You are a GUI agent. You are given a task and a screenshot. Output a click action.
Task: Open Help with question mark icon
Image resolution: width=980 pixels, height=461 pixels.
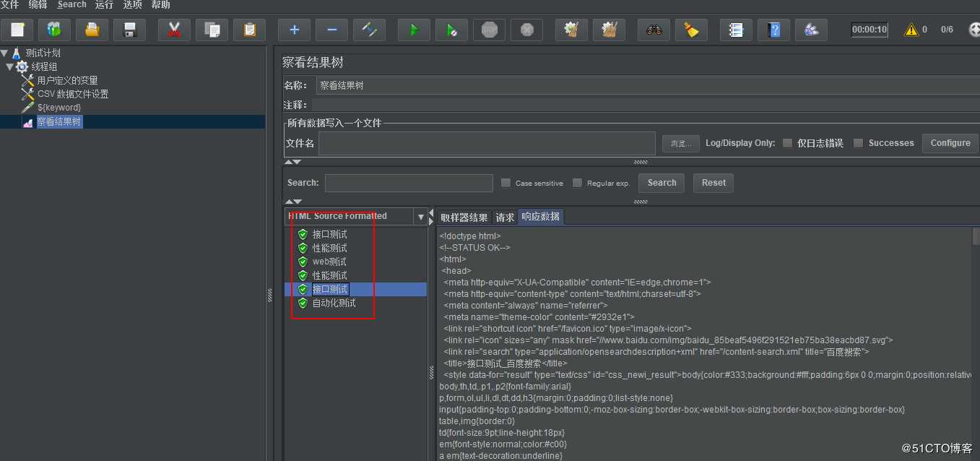coord(774,30)
